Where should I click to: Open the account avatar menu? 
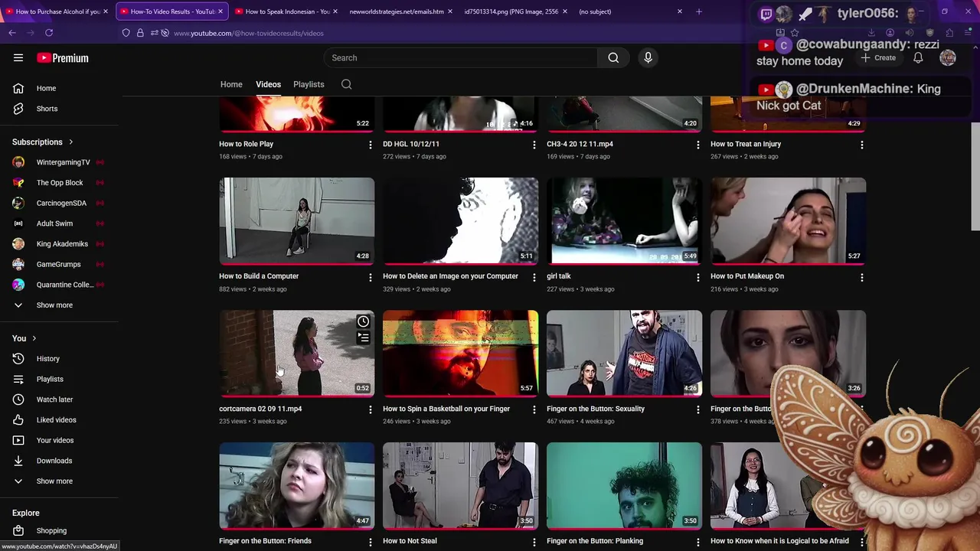click(948, 58)
